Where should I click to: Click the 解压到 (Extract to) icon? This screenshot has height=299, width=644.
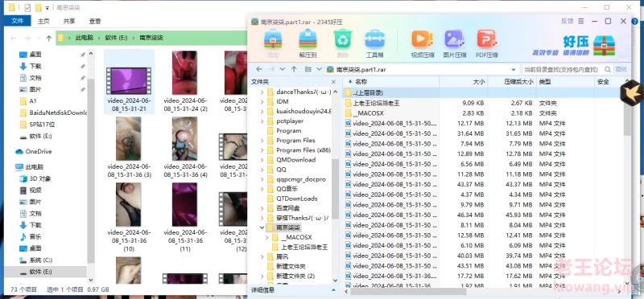click(x=308, y=43)
